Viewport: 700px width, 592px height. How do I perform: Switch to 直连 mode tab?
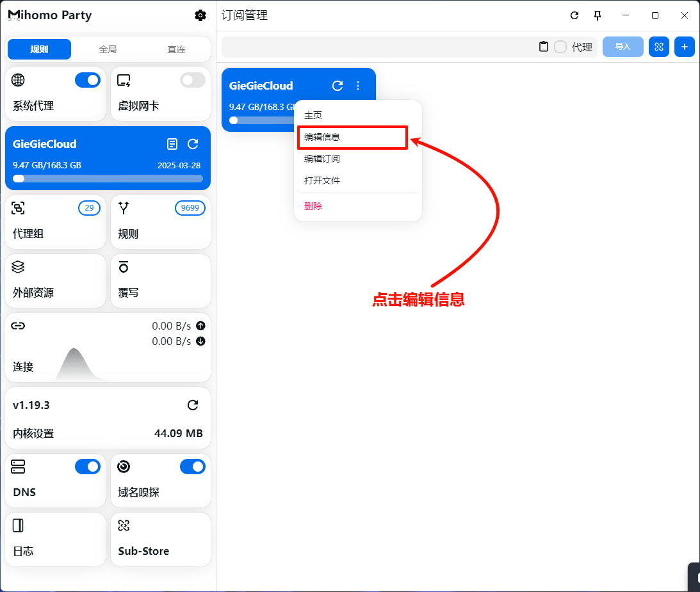[x=176, y=49]
